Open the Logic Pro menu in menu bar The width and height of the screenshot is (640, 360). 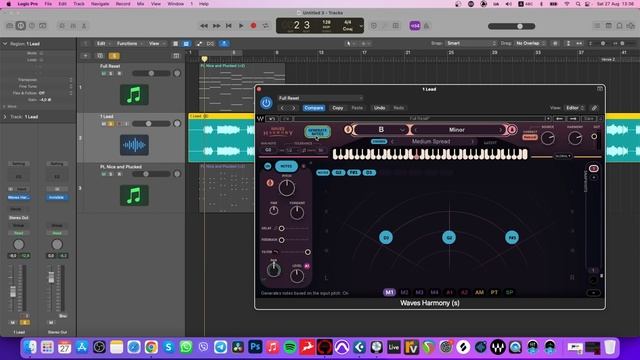coord(28,4)
